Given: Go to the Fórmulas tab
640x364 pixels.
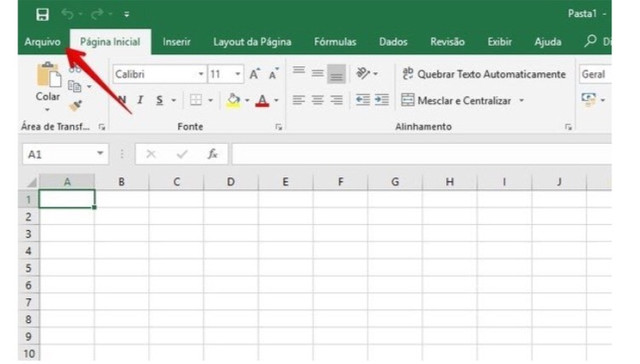Looking at the screenshot, I should coord(335,42).
